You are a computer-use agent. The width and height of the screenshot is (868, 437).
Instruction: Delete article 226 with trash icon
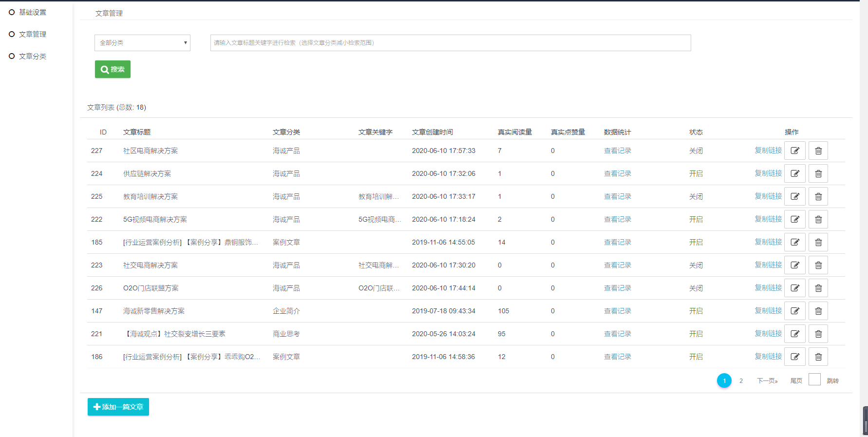click(818, 288)
